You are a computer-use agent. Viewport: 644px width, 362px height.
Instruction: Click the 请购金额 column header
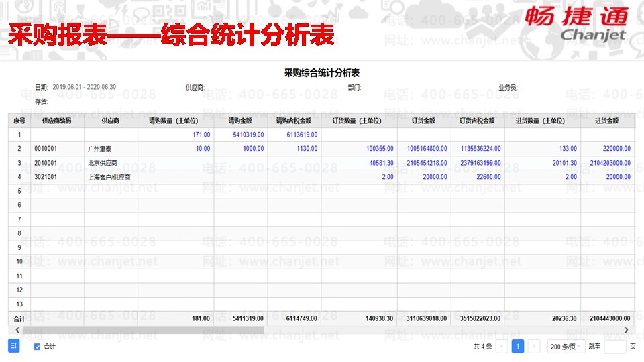click(240, 121)
